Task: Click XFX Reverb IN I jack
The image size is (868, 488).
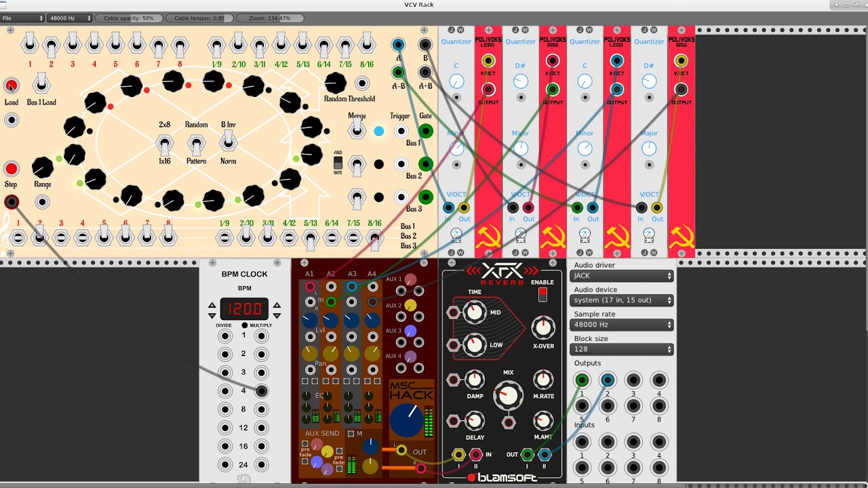Action: [x=459, y=455]
